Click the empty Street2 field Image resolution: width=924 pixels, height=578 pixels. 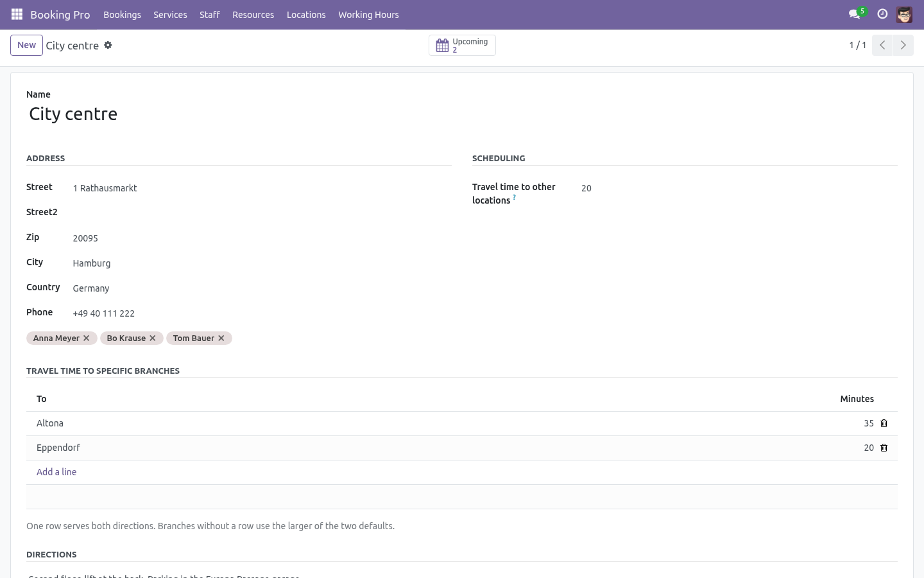(x=262, y=213)
